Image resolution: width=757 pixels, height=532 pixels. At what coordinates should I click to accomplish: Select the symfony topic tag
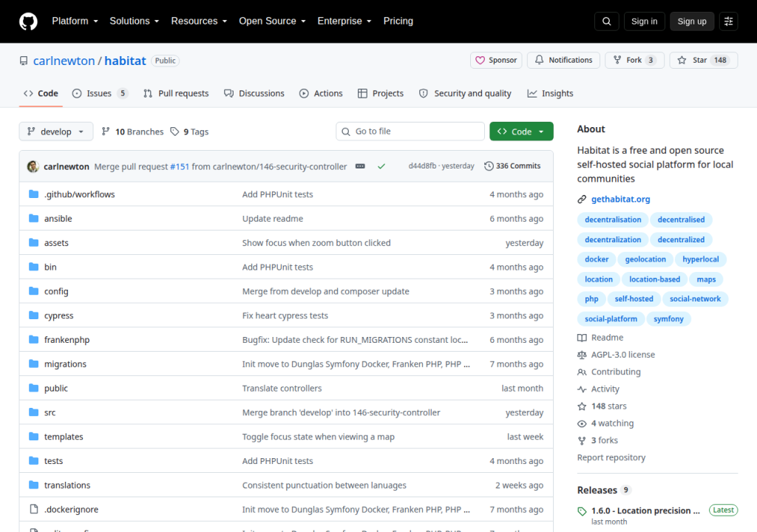click(x=668, y=319)
